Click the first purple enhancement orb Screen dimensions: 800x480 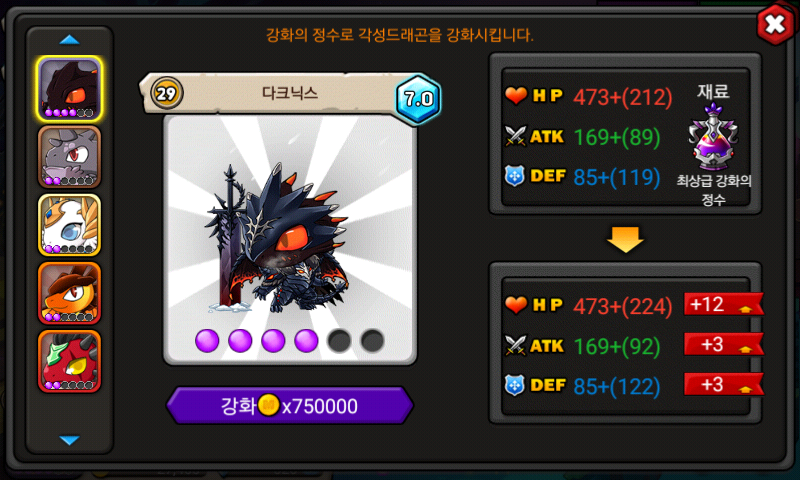coord(207,340)
